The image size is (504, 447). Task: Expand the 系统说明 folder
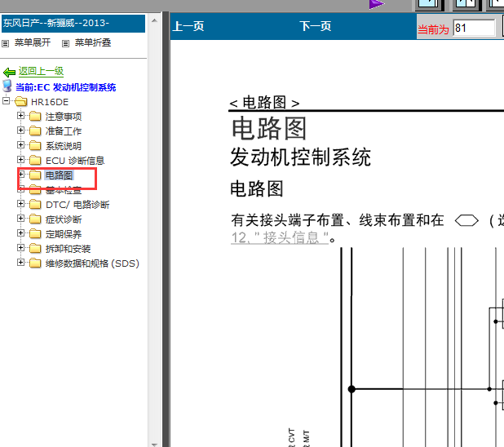point(21,145)
